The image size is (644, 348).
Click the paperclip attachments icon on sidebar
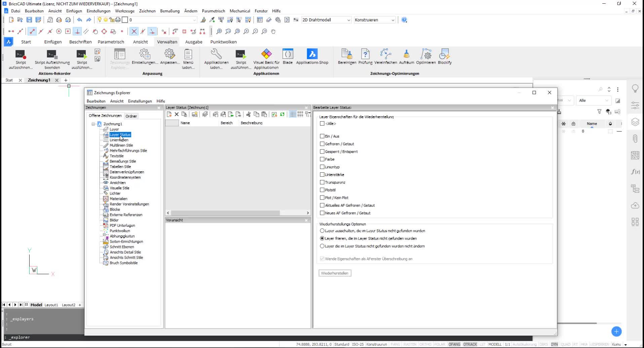click(635, 138)
